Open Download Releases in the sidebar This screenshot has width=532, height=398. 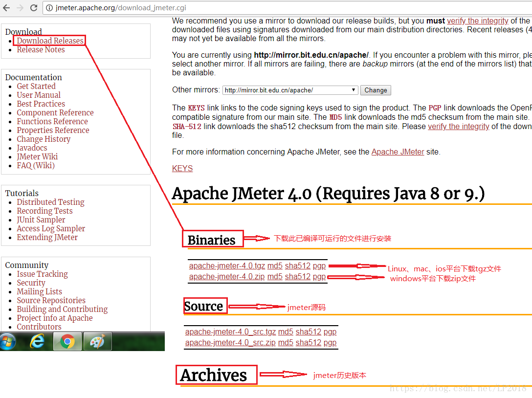[50, 41]
